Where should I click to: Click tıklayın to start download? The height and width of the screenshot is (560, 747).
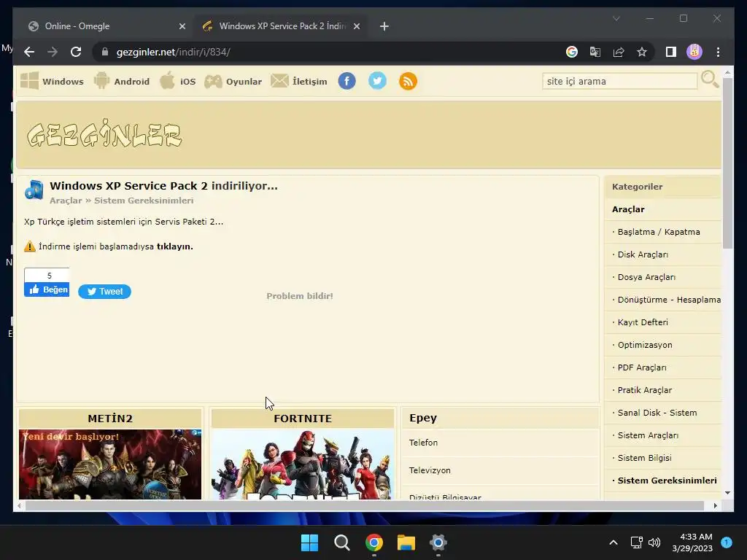coord(175,246)
